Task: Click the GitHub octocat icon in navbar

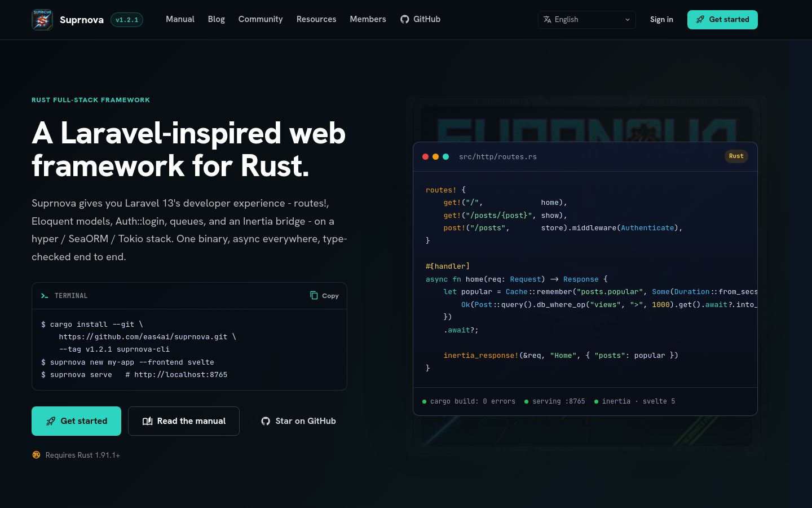Action: tap(405, 19)
